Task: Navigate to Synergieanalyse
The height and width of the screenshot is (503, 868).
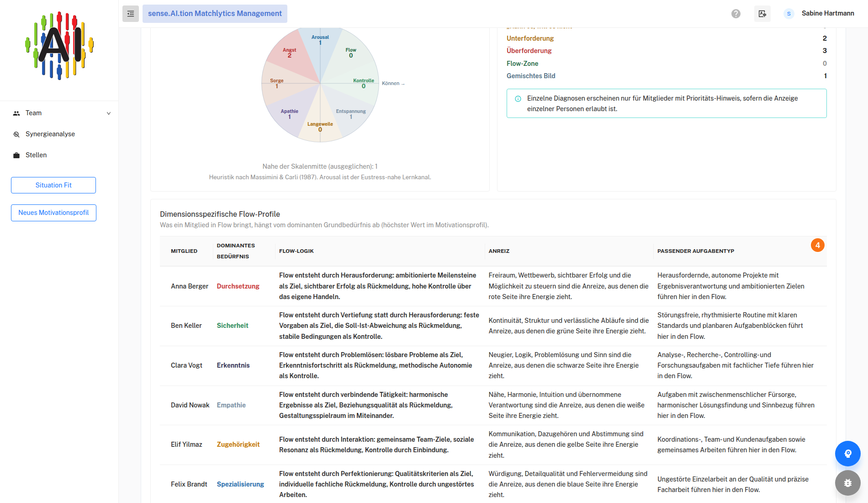Action: tap(59, 134)
